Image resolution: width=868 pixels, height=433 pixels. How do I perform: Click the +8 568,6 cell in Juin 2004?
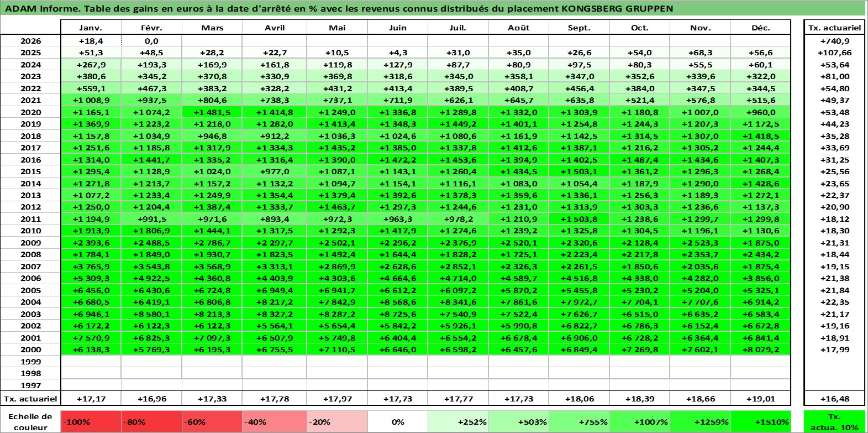click(x=397, y=302)
